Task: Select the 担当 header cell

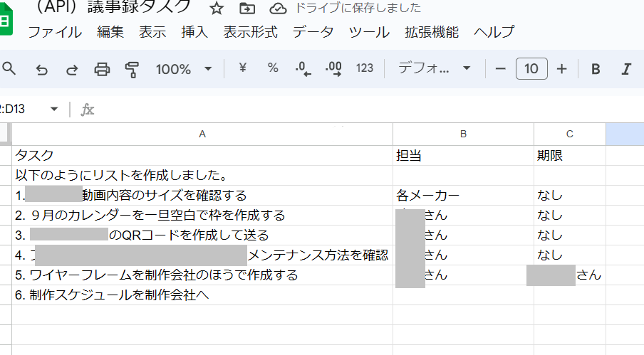Action: click(463, 156)
